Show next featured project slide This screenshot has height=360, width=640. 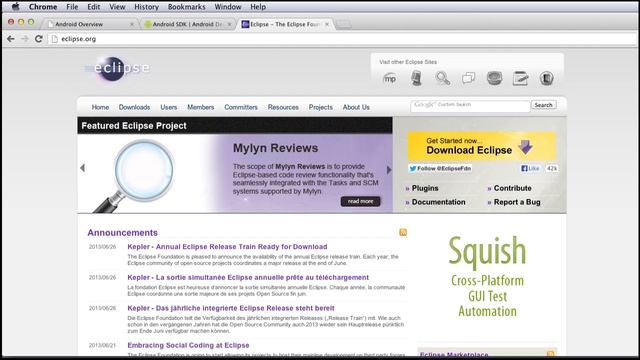(x=389, y=170)
